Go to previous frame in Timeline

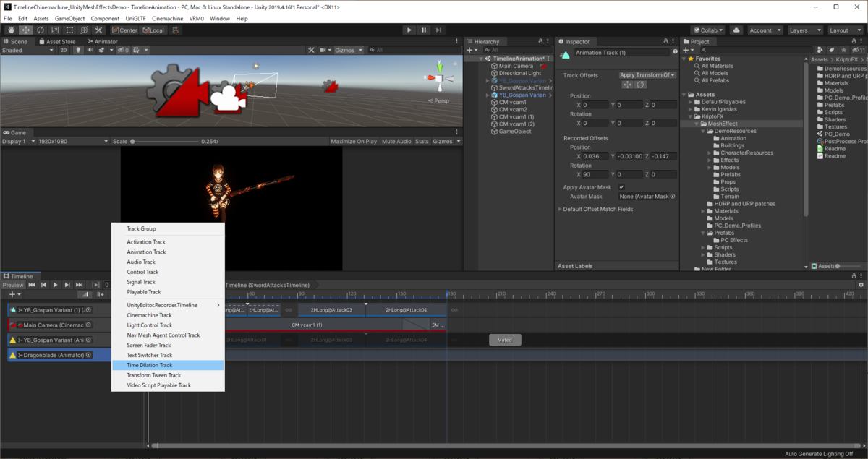click(43, 285)
